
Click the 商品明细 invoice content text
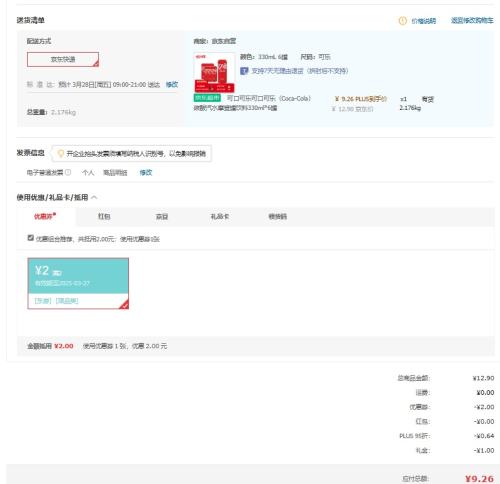[x=115, y=173]
